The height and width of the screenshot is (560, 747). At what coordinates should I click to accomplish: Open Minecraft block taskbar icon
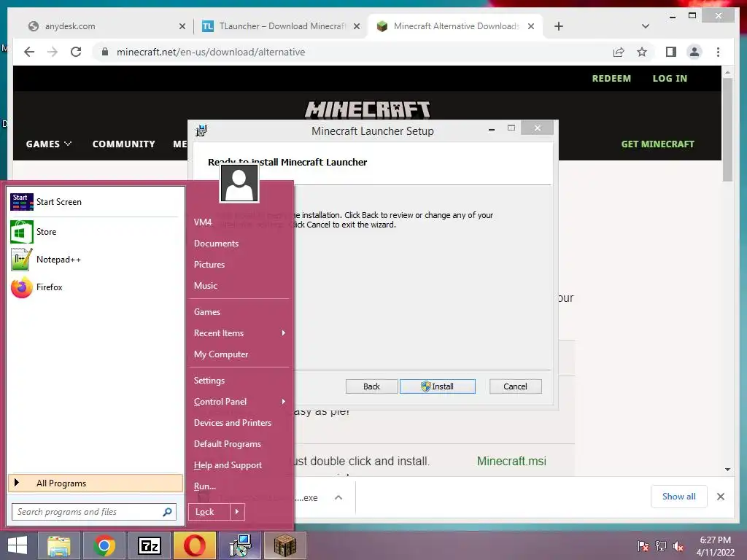pos(285,545)
